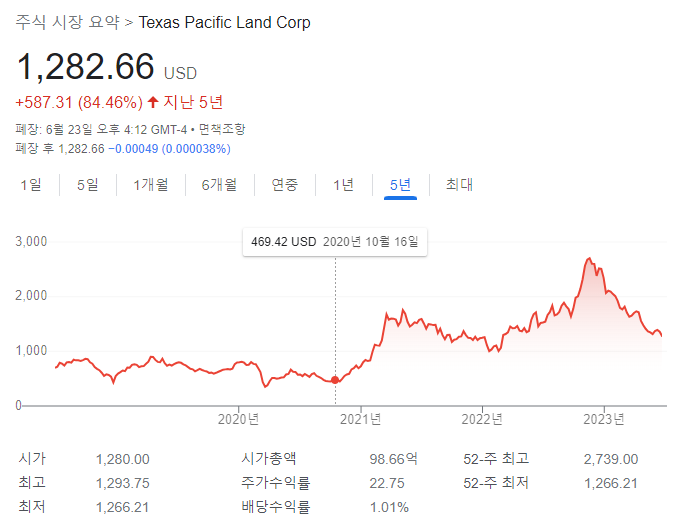The width and height of the screenshot is (683, 530).
Task: Click the 52-주 최고 label
Action: [496, 458]
